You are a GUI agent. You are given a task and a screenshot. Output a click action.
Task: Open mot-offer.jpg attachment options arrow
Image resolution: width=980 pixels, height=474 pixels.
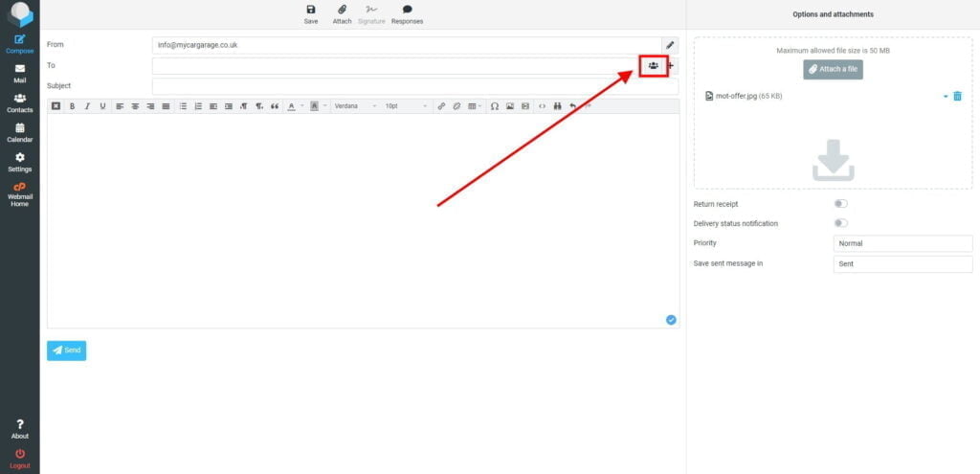coord(946,97)
